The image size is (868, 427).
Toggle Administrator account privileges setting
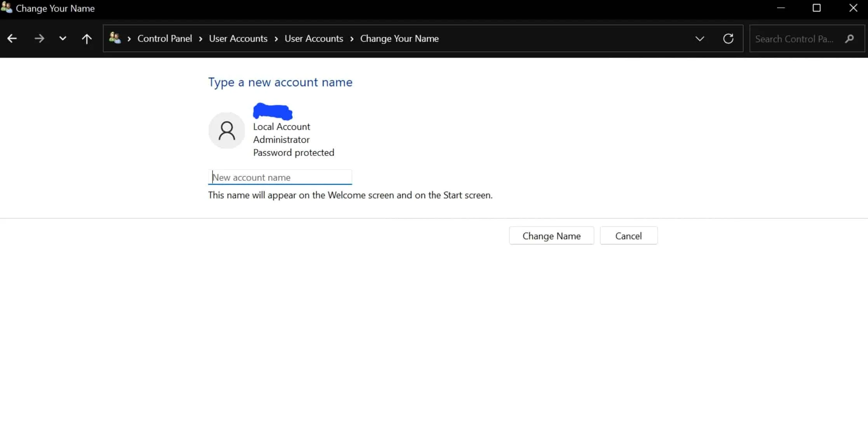click(x=281, y=140)
